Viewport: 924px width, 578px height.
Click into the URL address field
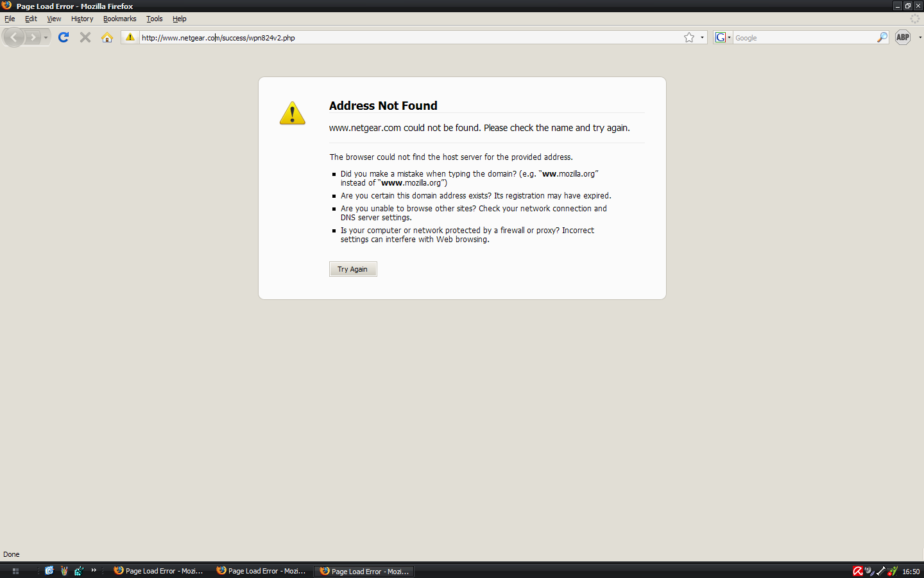pyautogui.click(x=411, y=38)
